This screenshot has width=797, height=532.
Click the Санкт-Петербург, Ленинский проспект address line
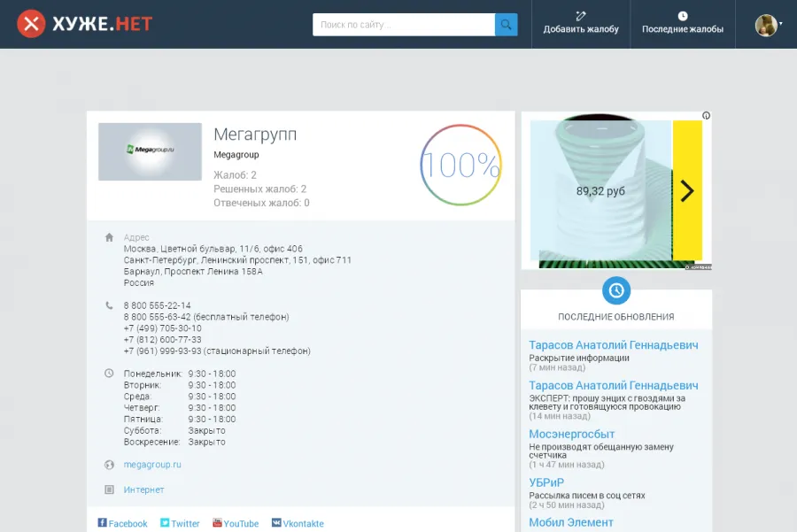[237, 259]
